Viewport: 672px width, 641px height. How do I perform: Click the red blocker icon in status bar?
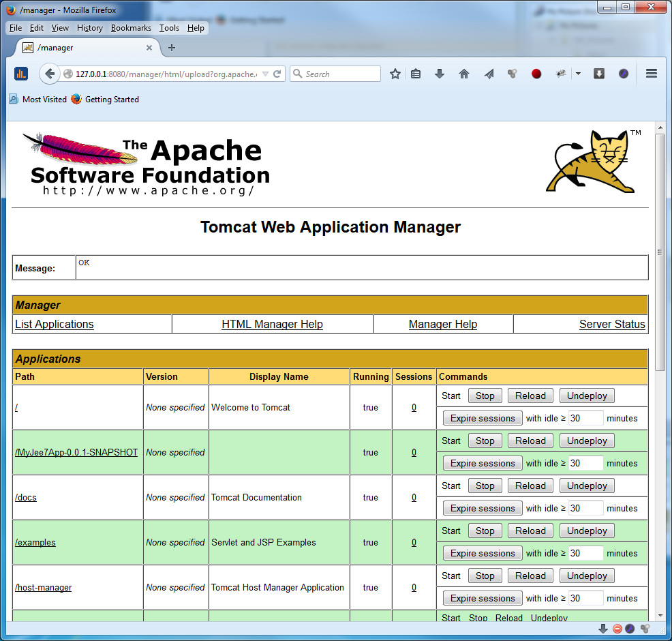point(617,629)
